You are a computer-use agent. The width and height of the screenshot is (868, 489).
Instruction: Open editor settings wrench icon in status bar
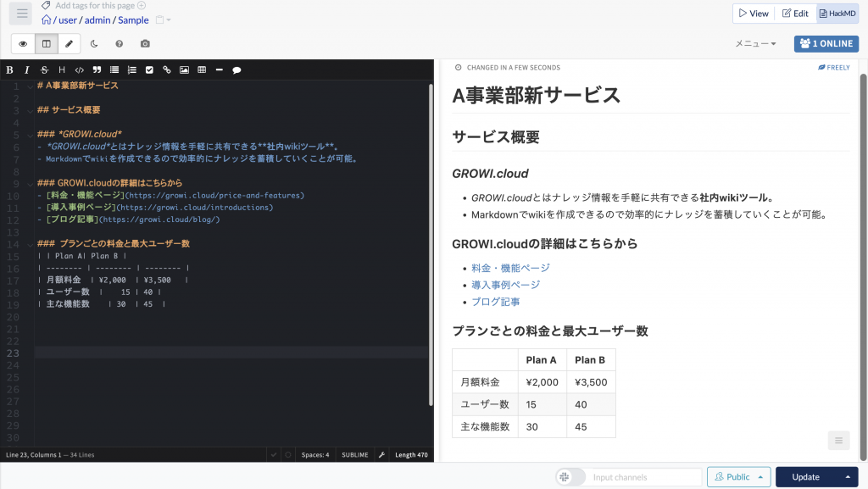click(x=381, y=455)
